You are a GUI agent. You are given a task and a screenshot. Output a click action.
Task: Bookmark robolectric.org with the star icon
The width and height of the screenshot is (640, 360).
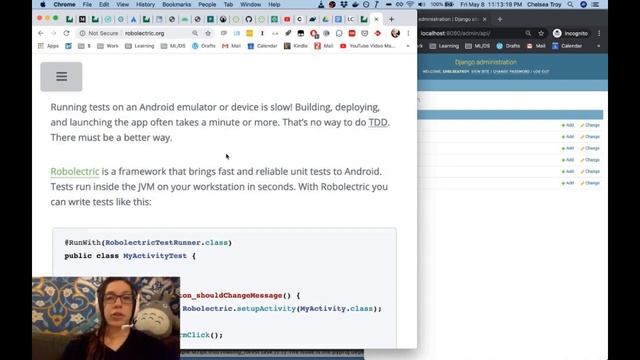[208, 33]
